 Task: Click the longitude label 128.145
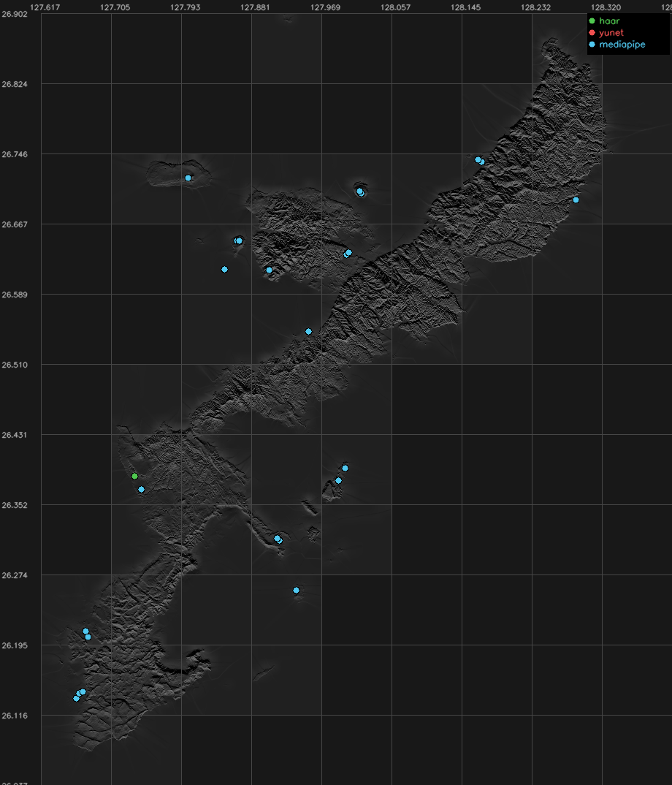click(465, 7)
